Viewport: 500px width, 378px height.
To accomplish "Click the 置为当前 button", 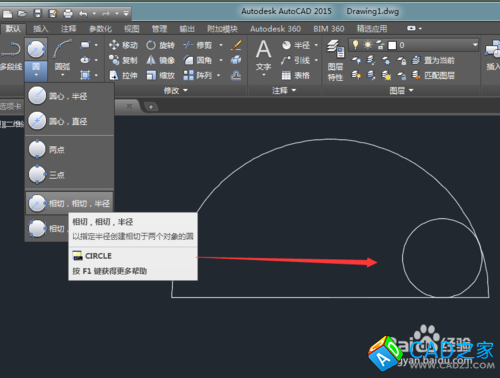I will tap(433, 60).
